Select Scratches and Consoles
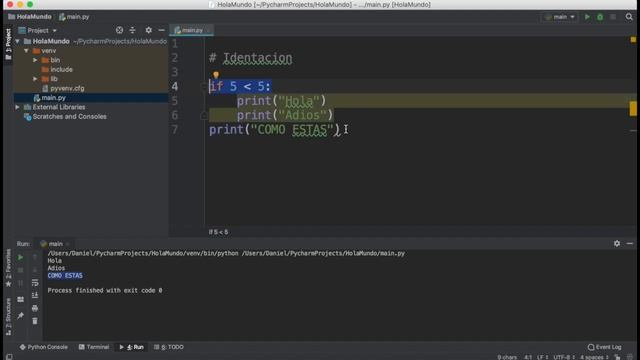Viewport: 640px width, 360px height. [x=69, y=116]
